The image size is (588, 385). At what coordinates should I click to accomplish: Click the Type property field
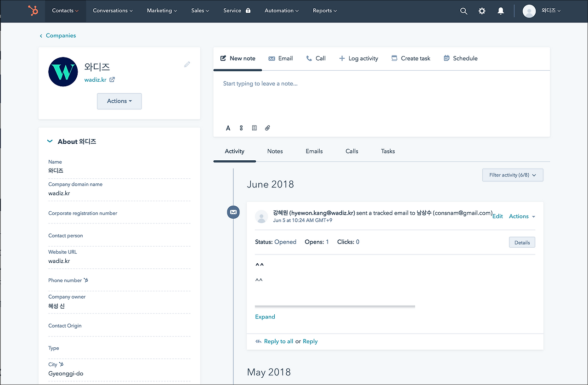119,348
